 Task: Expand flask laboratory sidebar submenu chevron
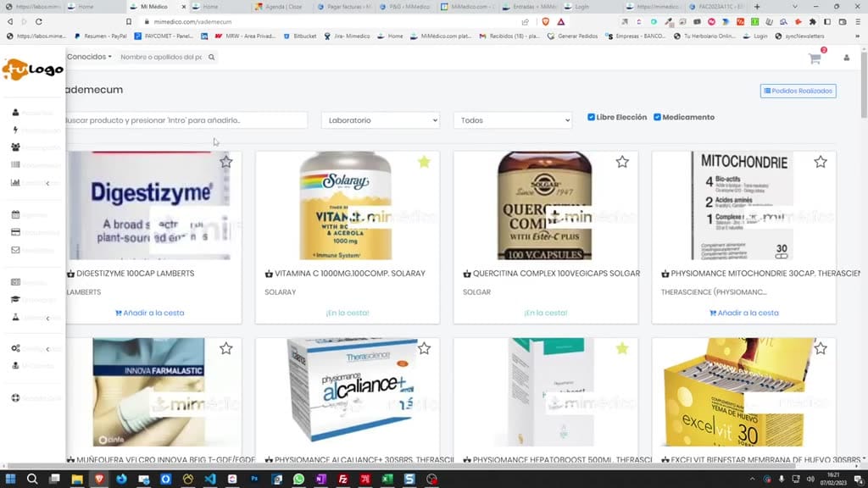[47, 319]
